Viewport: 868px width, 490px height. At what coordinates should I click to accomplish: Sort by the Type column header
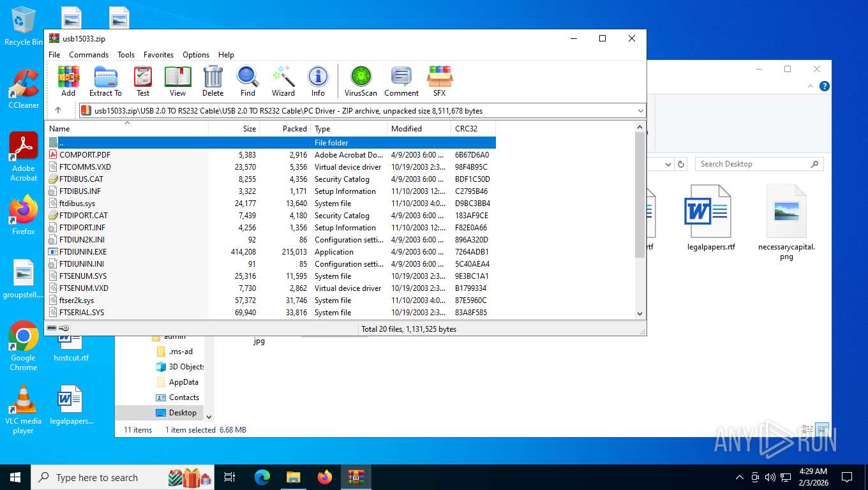click(x=349, y=128)
